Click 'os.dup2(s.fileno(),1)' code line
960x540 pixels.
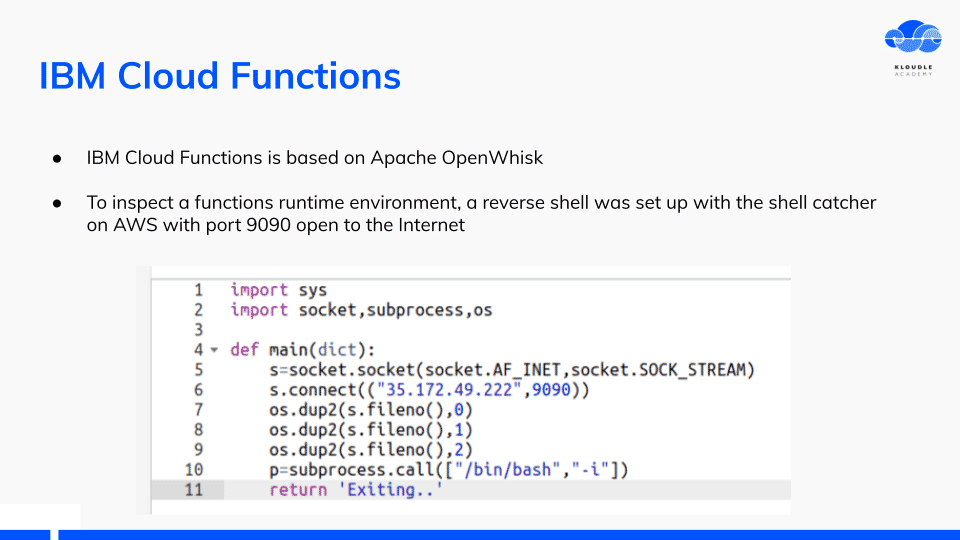[371, 430]
